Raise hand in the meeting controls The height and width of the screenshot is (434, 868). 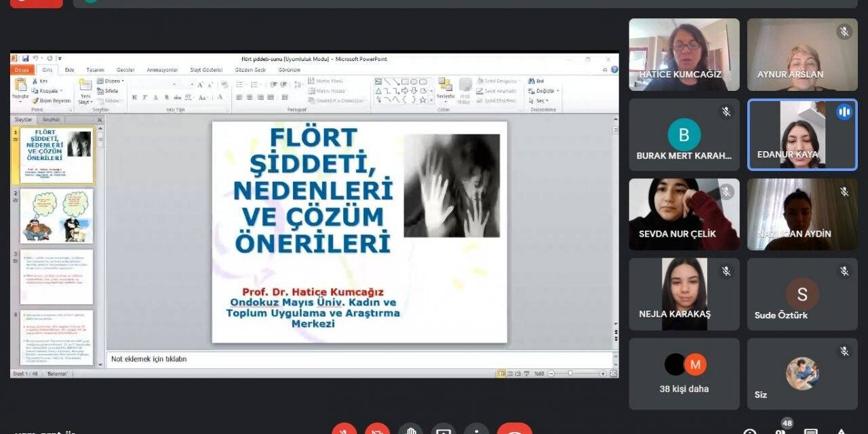[410, 430]
